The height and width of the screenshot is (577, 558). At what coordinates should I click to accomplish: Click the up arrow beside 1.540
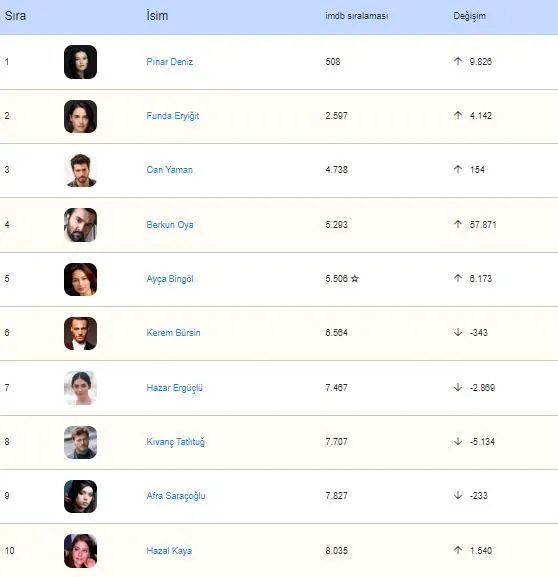(458, 550)
